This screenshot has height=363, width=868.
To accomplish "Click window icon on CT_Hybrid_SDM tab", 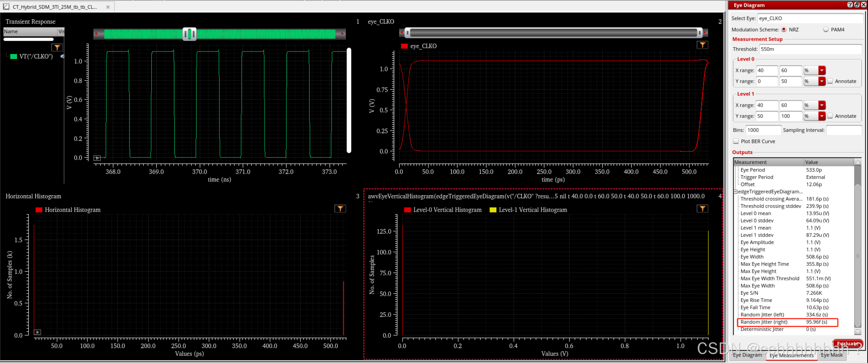I will click(x=6, y=6).
